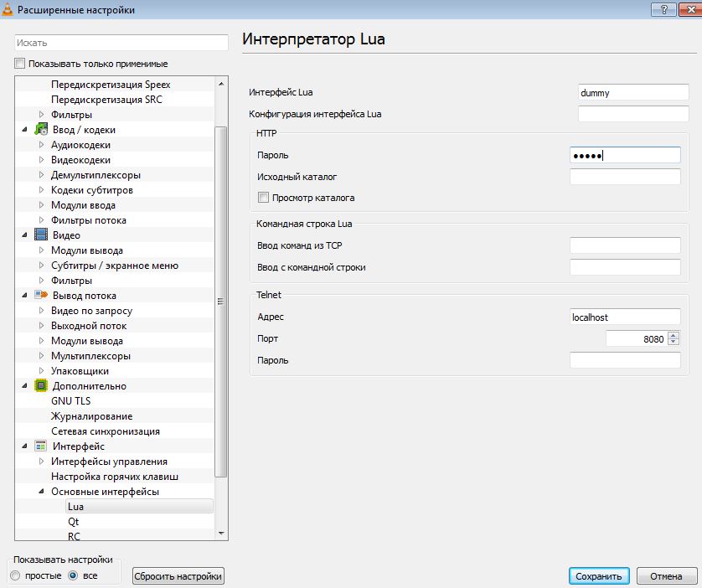
Task: Click the Сохранить button
Action: click(599, 576)
